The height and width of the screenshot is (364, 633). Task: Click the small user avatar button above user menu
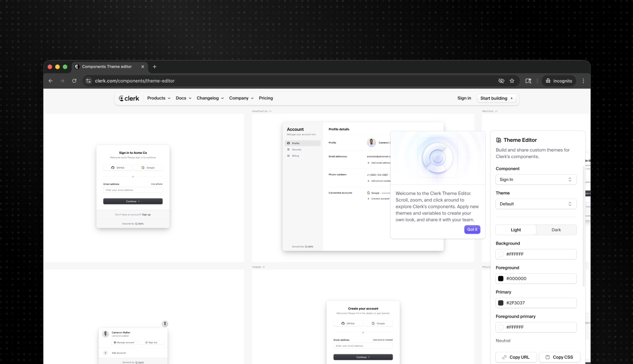165,324
